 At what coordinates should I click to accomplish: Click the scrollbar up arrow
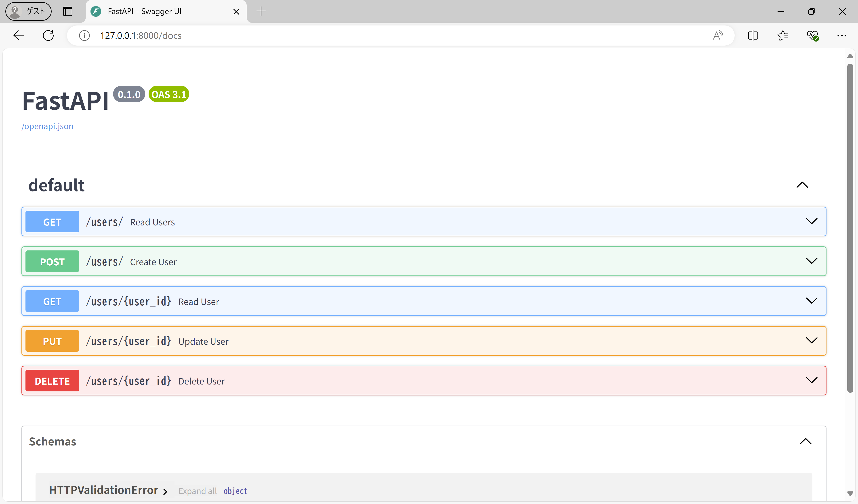click(x=850, y=56)
